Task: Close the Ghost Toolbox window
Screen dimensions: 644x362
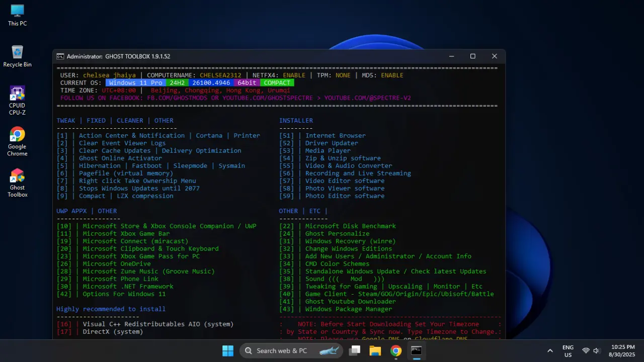Action: tap(495, 56)
